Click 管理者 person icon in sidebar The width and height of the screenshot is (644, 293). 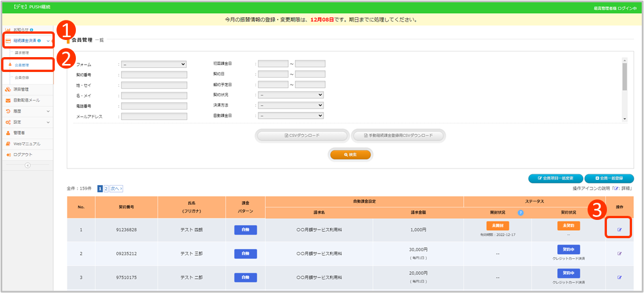[8, 133]
